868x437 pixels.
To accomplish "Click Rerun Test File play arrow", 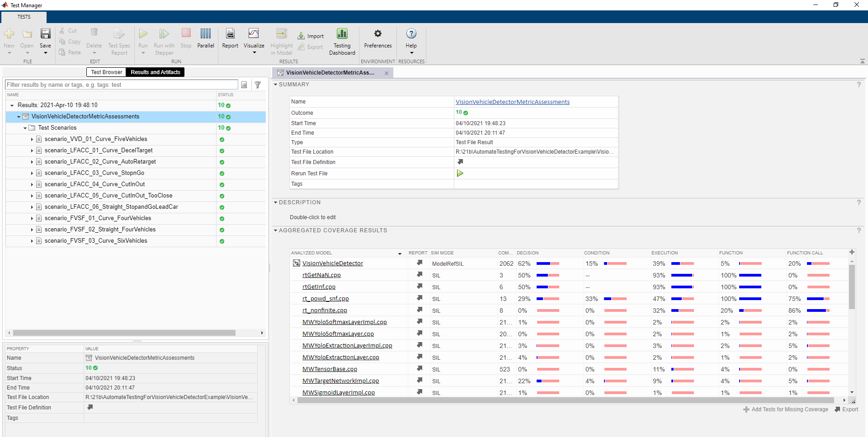I will point(460,174).
